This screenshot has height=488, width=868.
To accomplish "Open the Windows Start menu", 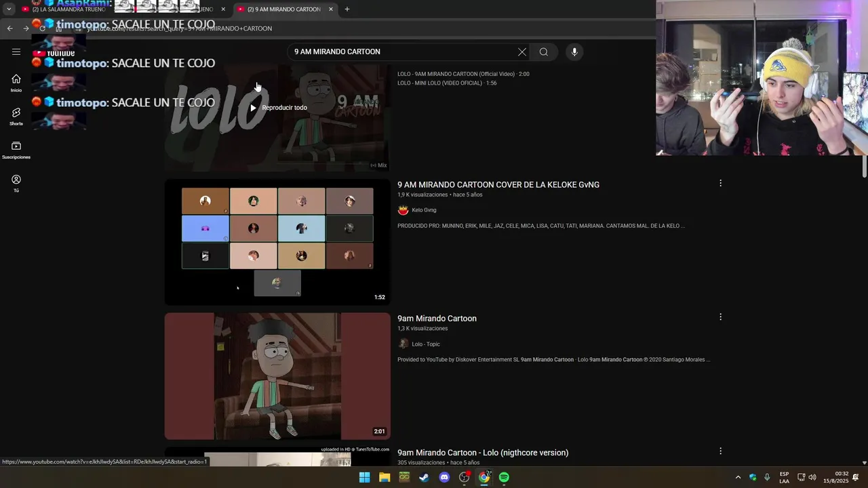I will pos(364,477).
